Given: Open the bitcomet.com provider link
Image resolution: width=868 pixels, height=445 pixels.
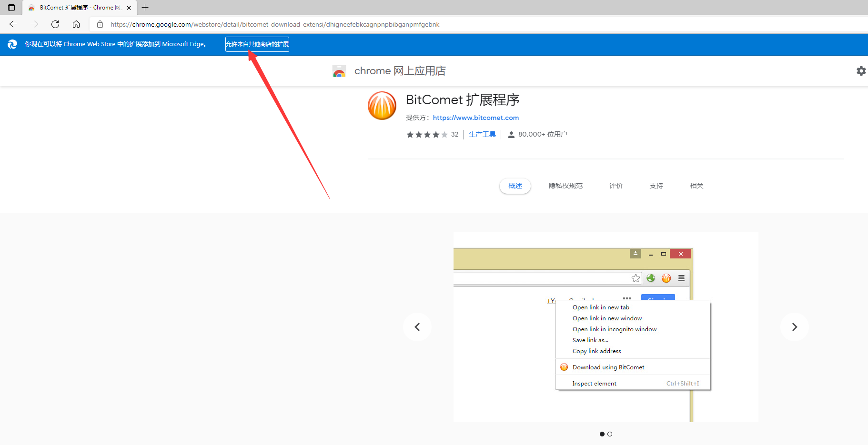Looking at the screenshot, I should tap(475, 118).
